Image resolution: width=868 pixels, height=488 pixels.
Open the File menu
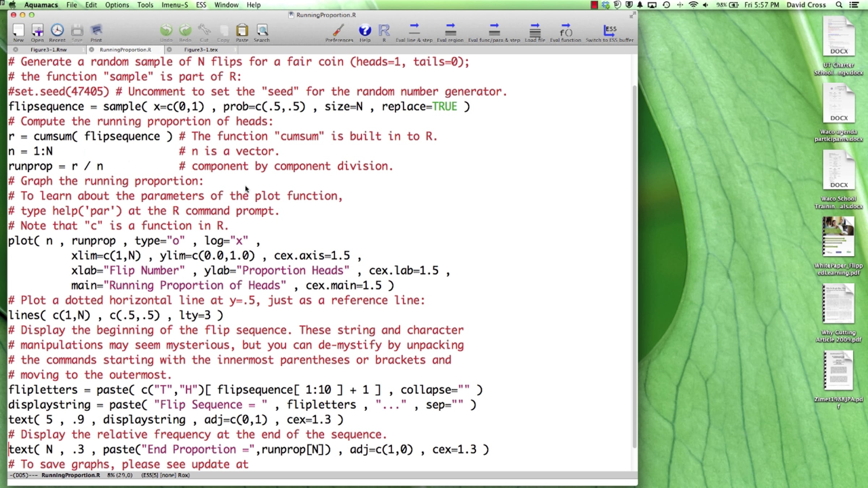[x=72, y=5]
